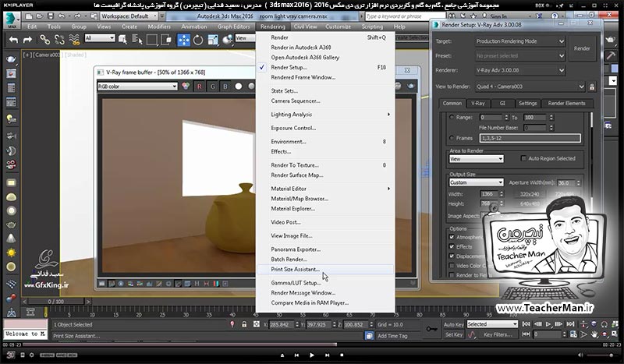This screenshot has height=364, width=624.
Task: Select the Frames radio button
Action: click(452, 138)
